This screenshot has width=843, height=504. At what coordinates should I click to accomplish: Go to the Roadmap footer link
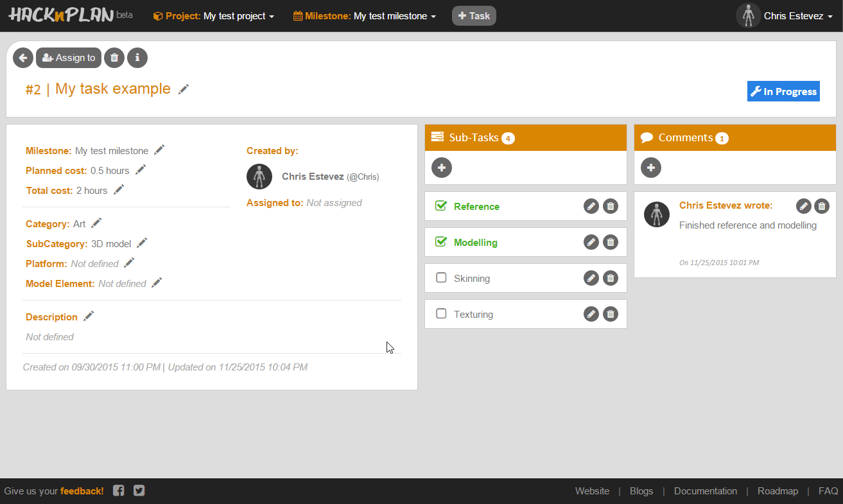point(778,491)
